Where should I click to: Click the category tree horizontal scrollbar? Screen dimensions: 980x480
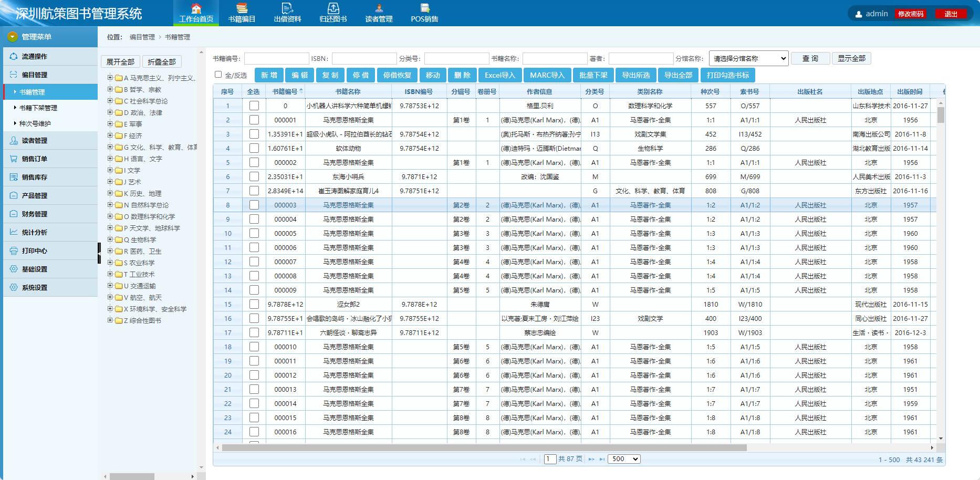[132, 476]
